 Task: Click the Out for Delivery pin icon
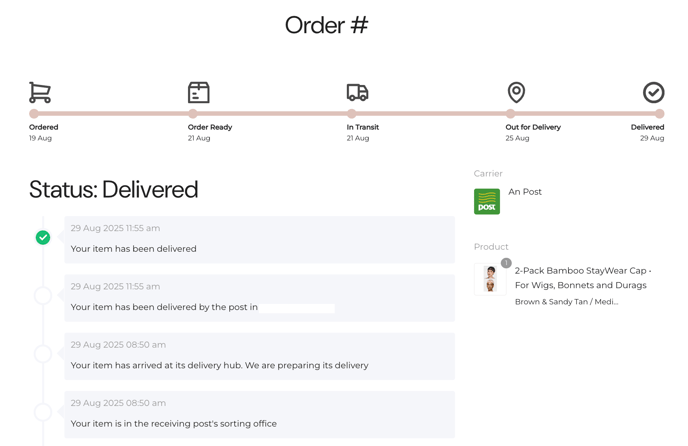click(516, 92)
